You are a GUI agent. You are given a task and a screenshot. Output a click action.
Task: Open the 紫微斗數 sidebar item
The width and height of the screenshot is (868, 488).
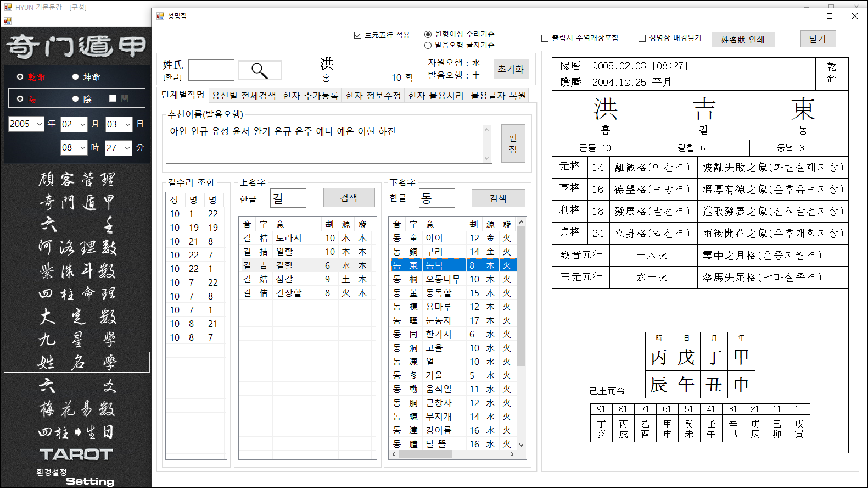pos(77,271)
